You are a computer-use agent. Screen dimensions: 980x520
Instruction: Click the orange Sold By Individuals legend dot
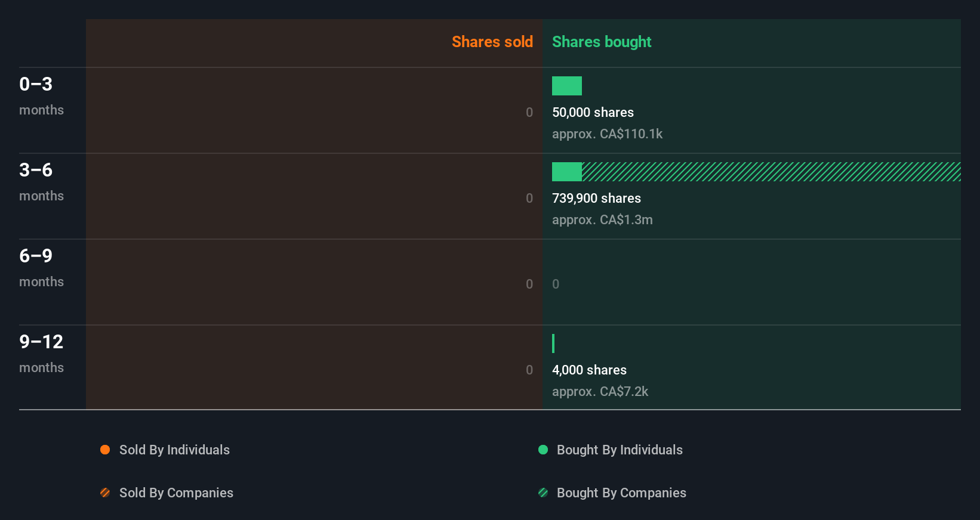tap(105, 450)
